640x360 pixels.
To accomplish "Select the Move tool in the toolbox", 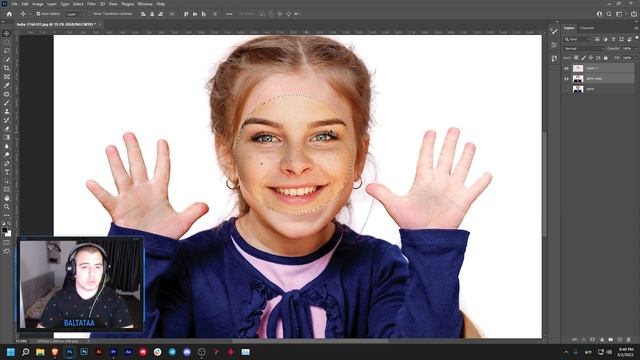I will coord(7,33).
